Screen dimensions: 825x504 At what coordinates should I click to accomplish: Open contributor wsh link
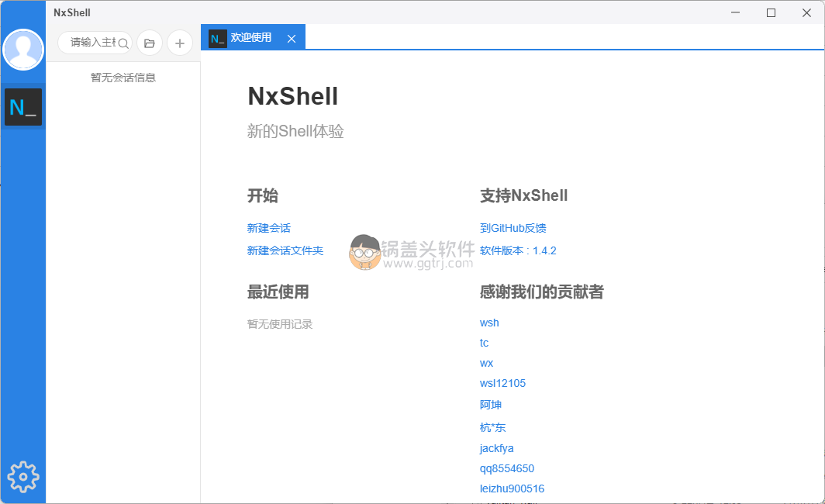(x=489, y=323)
